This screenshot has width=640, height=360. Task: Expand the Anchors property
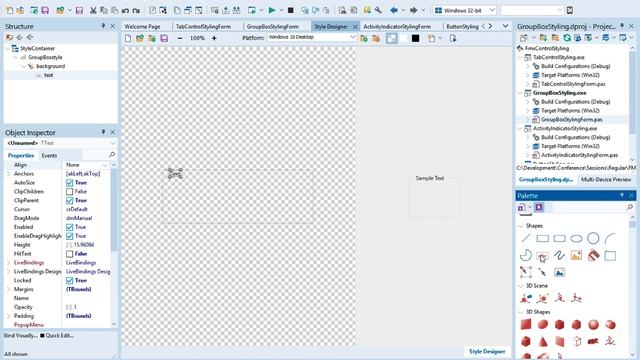tap(9, 174)
